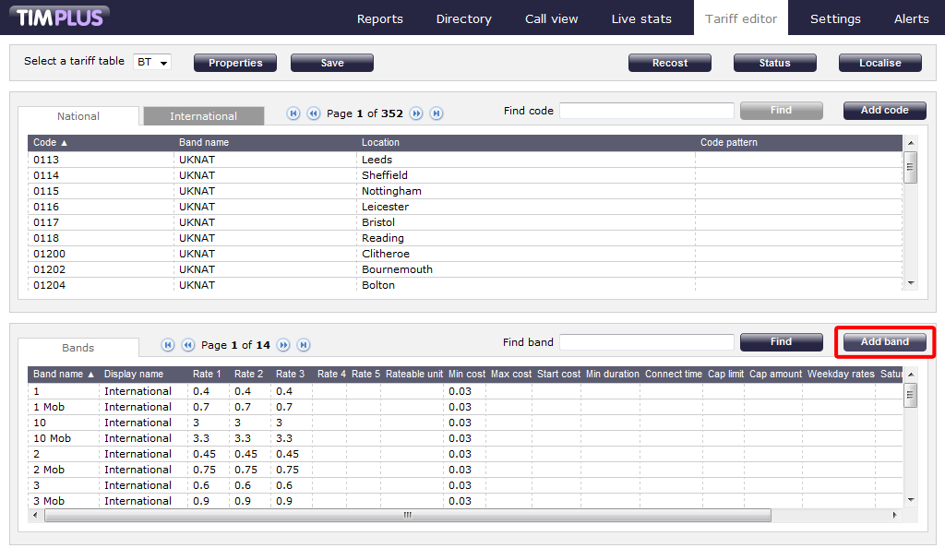Screen dimensions: 945x560
Task: Jump to last page of bands list
Action: pos(304,345)
